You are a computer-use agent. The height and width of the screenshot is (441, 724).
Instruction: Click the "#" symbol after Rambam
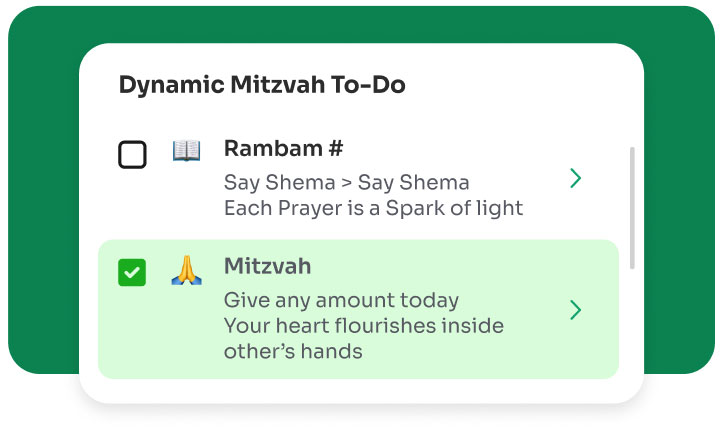point(334,149)
